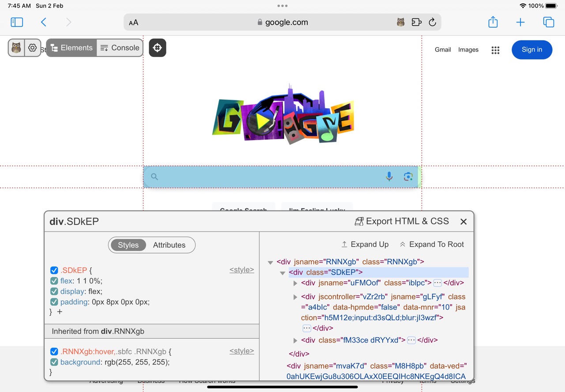The width and height of the screenshot is (565, 392).
Task: Uncheck the .SDkEP rule checkbox
Action: click(54, 270)
